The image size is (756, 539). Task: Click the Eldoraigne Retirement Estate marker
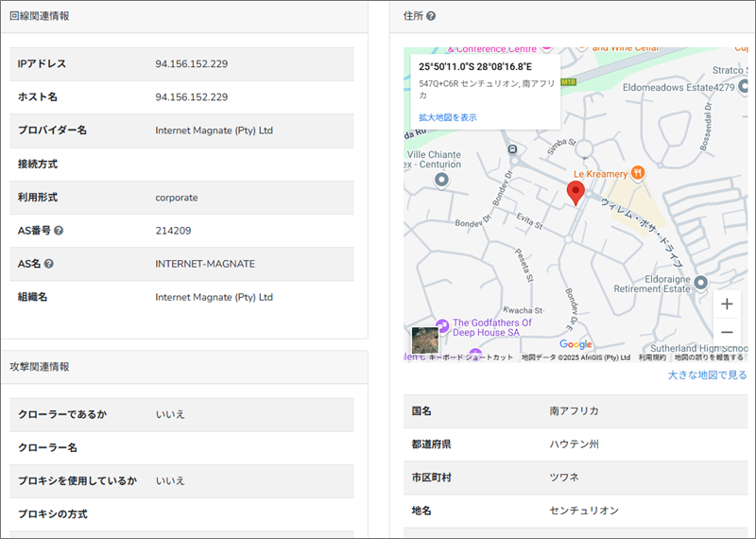[x=700, y=282]
